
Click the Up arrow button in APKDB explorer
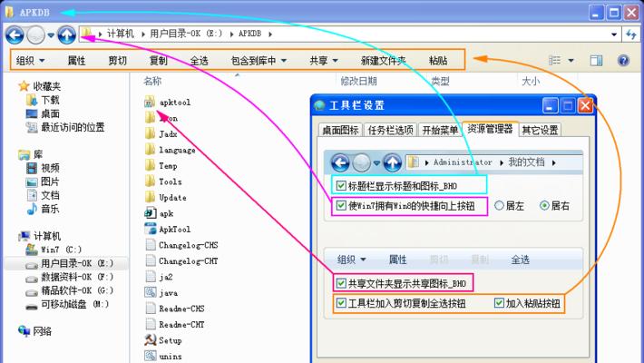(x=66, y=34)
